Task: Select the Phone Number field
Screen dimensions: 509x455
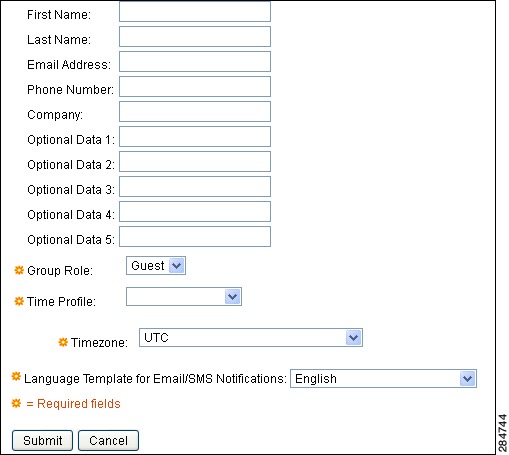Action: tap(195, 87)
